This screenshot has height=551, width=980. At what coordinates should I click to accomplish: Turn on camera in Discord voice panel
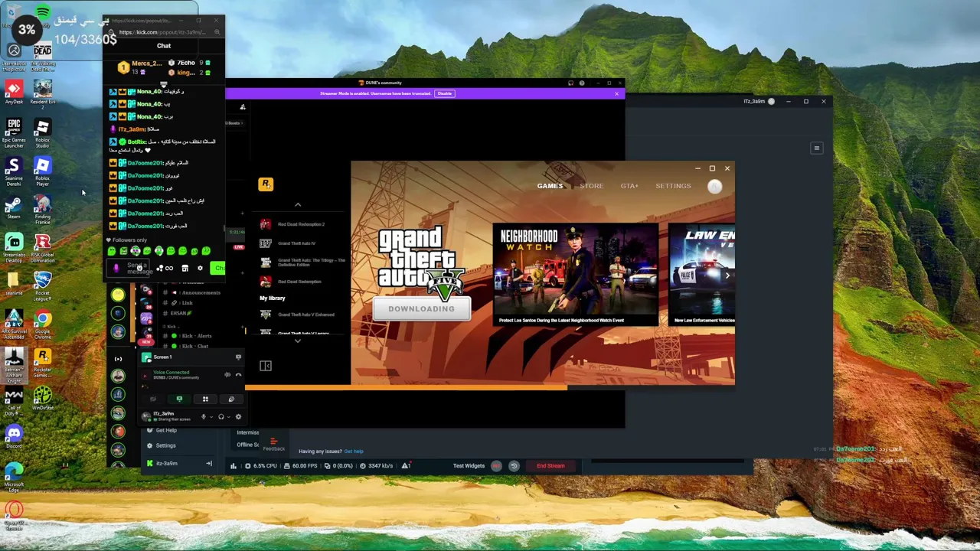pos(153,399)
